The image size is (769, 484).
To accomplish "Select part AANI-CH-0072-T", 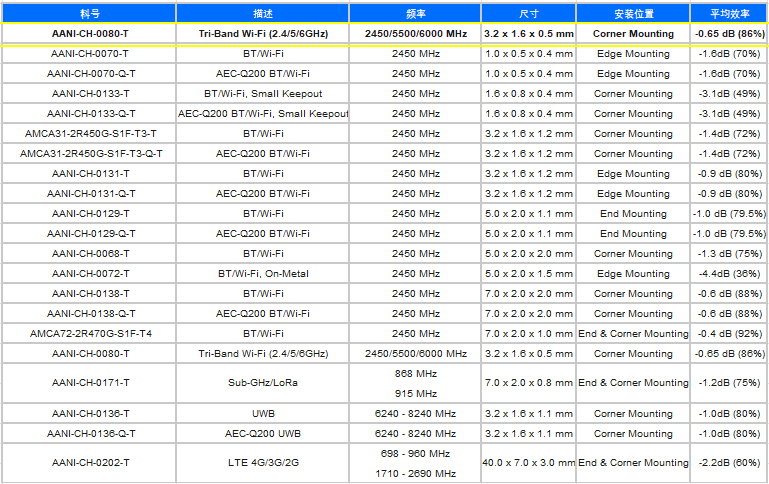I will coord(90,274).
